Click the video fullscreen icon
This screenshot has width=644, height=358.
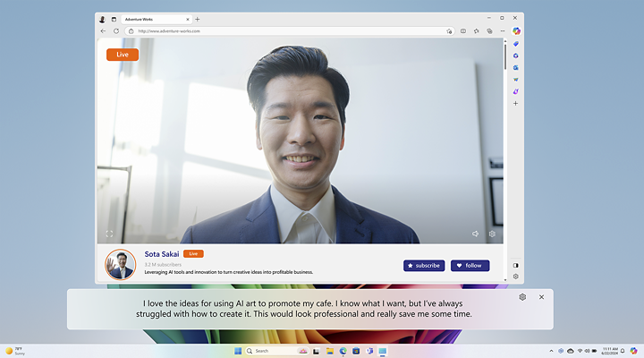click(109, 234)
